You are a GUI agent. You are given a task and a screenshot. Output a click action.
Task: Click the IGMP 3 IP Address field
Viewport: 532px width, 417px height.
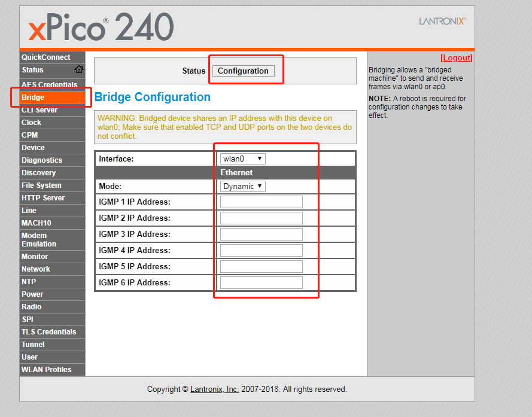pyautogui.click(x=262, y=234)
